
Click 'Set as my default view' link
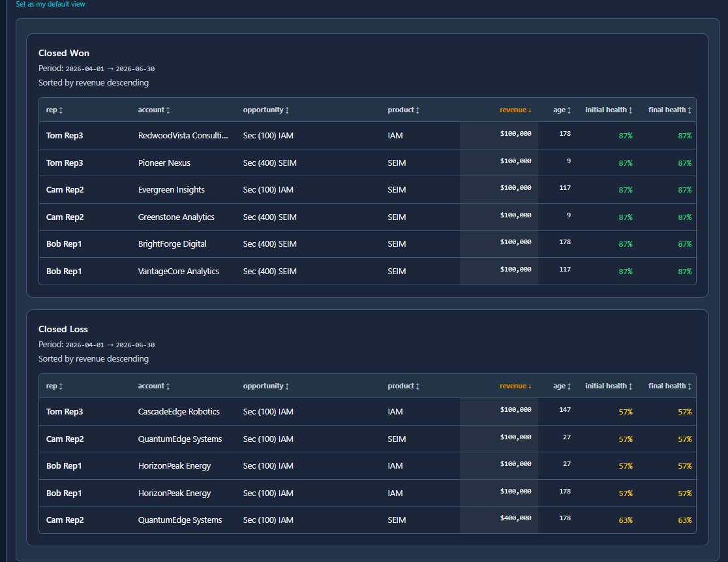50,5
